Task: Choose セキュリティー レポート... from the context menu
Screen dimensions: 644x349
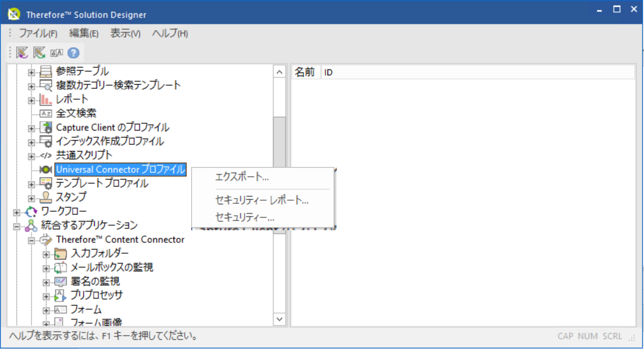Action: (x=262, y=200)
